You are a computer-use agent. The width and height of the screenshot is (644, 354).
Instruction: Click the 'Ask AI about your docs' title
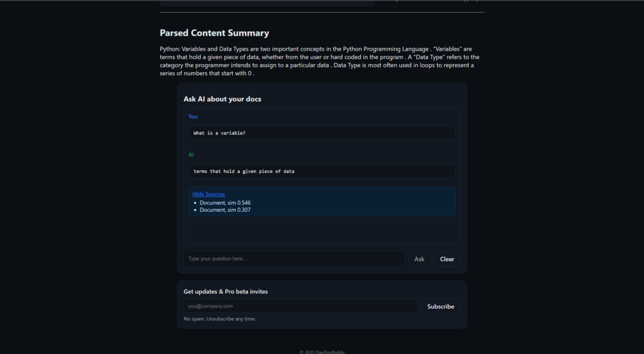(222, 99)
